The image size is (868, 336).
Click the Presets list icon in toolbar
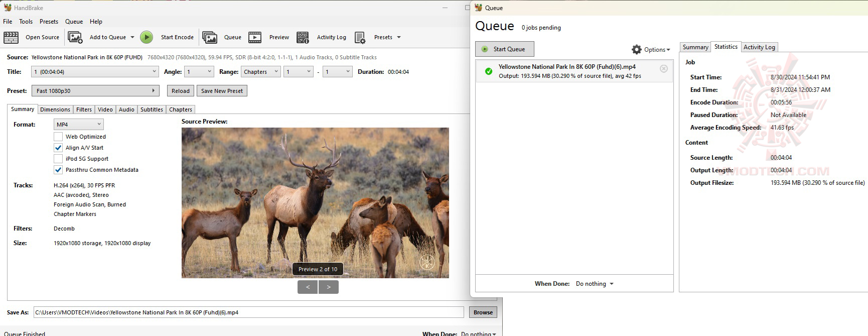[360, 38]
